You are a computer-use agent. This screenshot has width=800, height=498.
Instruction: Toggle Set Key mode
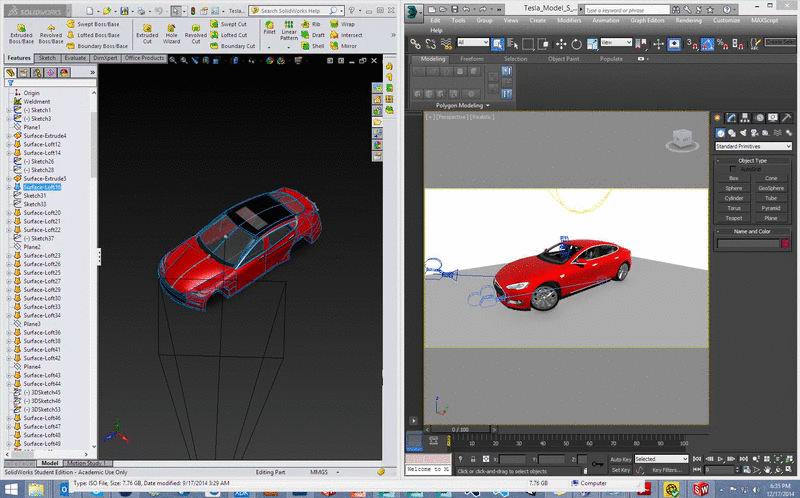click(x=620, y=470)
